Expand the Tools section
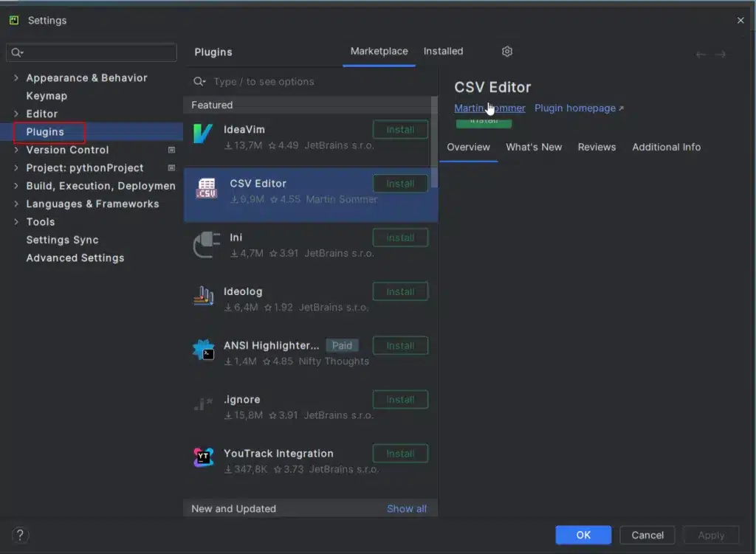This screenshot has width=756, height=554. tap(16, 221)
